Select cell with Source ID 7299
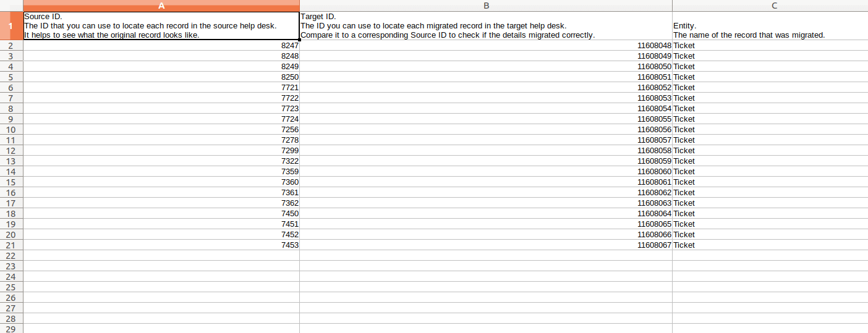Image resolution: width=868 pixels, height=333 pixels. 161,151
